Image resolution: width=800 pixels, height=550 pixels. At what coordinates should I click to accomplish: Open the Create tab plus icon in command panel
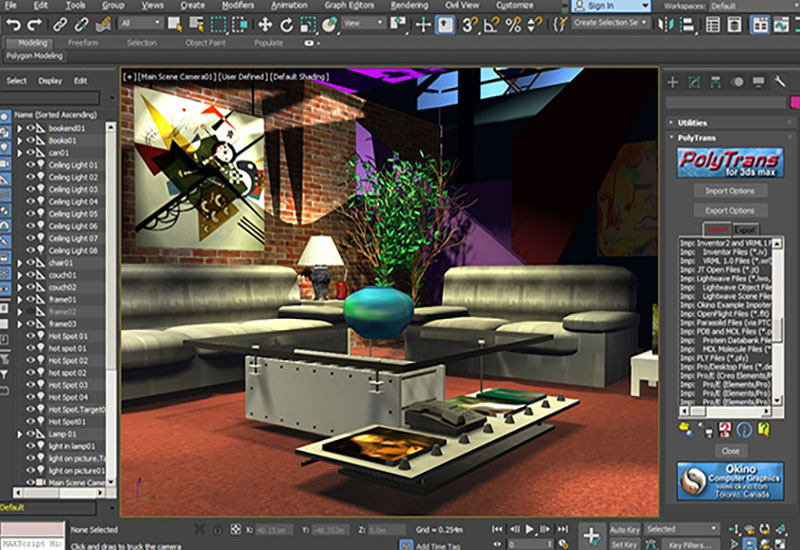(674, 82)
